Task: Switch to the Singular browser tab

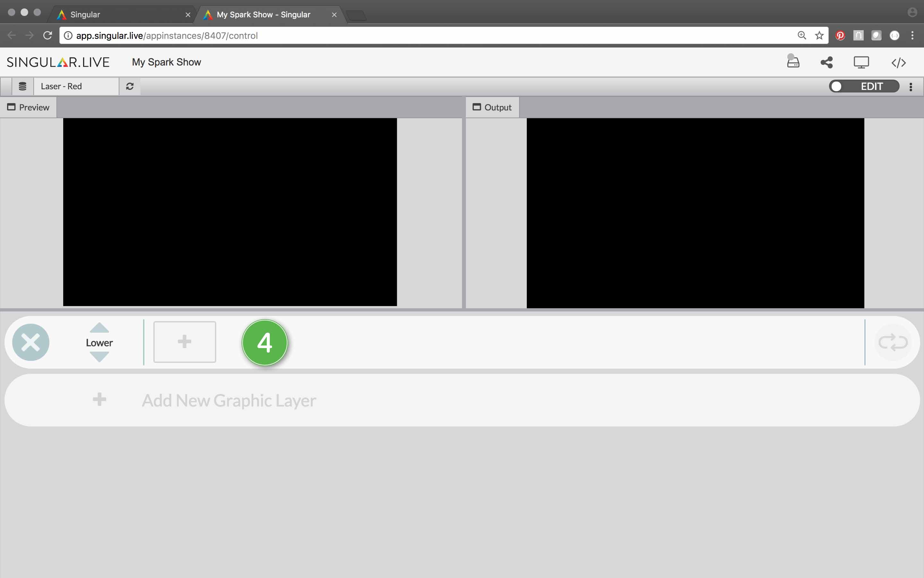Action: click(122, 14)
